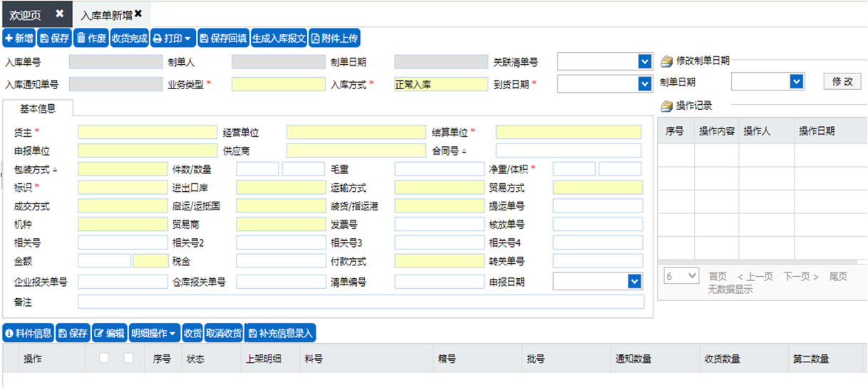Click the 补充信息录入 icon button

coord(252,333)
